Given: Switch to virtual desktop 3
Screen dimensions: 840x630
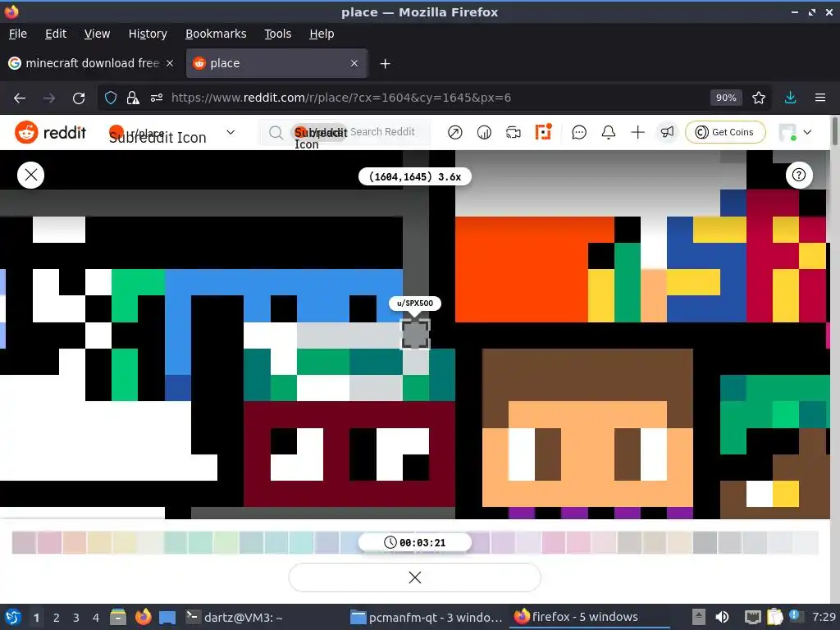Looking at the screenshot, I should pyautogui.click(x=75, y=618).
